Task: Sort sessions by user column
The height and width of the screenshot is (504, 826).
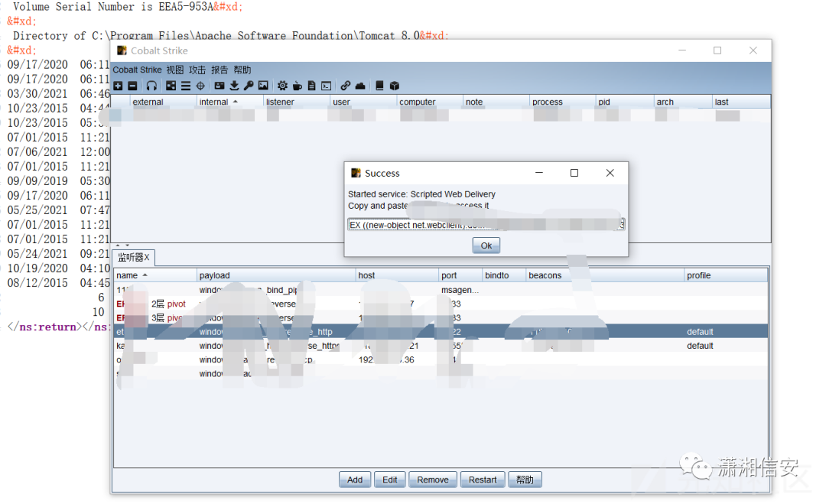Action: click(363, 102)
